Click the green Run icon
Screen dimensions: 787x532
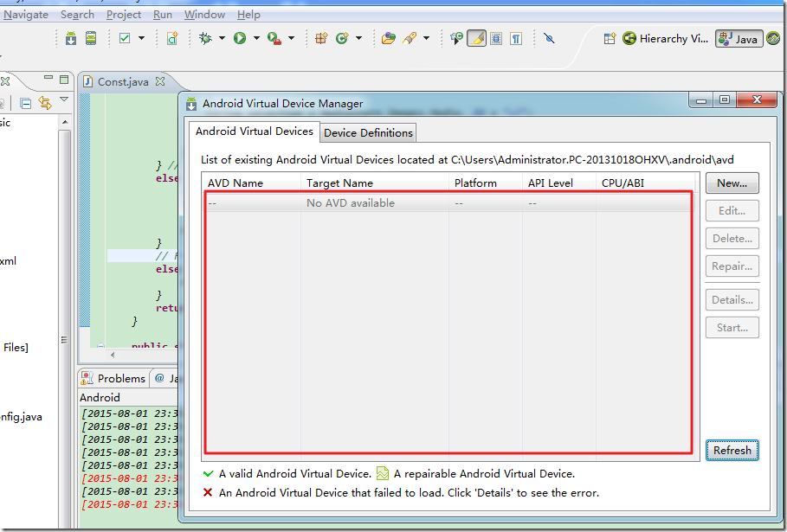pyautogui.click(x=240, y=38)
